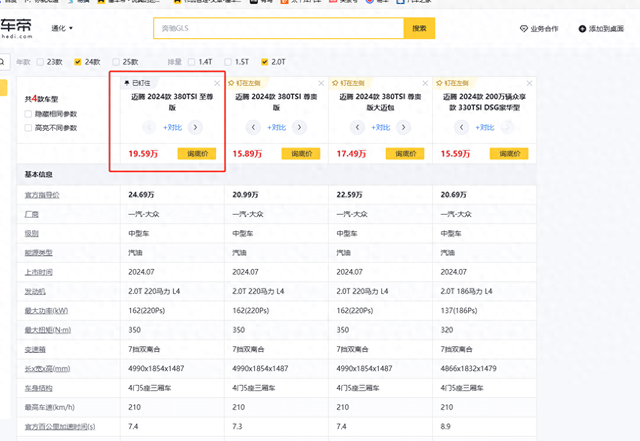
Task: Click +对比 for the 330TSI DSG豪华型
Action: [x=485, y=127]
